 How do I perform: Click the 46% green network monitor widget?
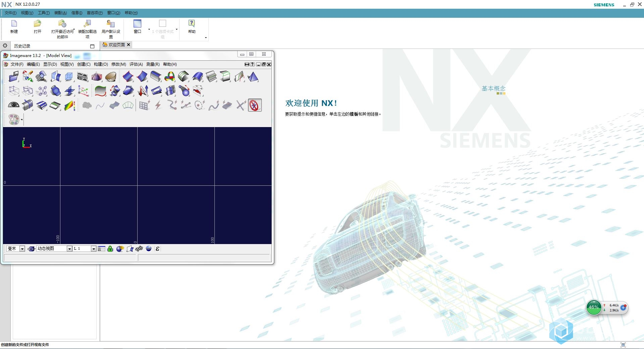tap(594, 307)
